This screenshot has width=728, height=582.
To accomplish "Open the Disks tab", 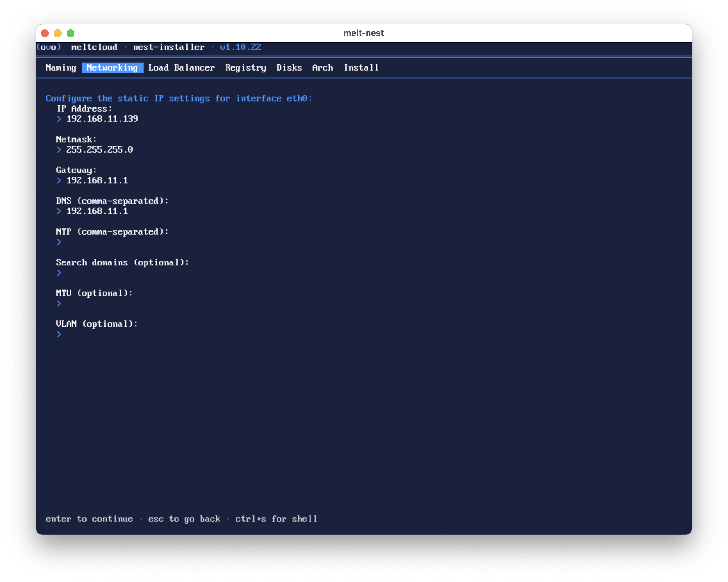I will pos(289,68).
